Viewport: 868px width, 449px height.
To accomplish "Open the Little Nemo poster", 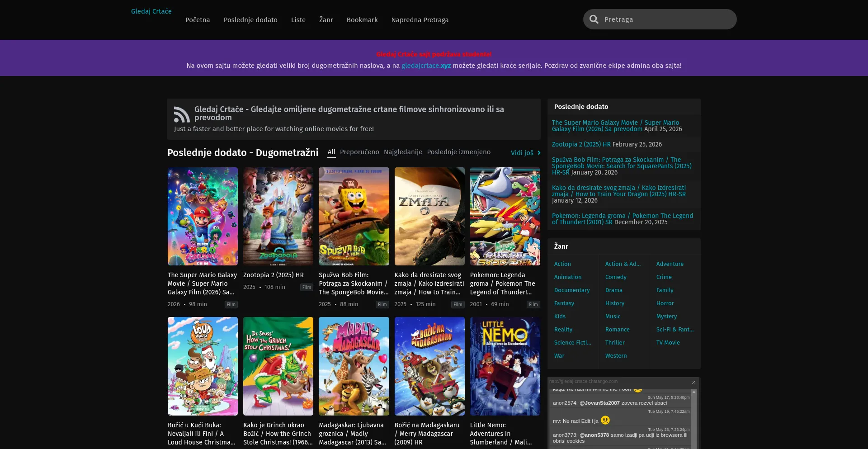I will click(x=505, y=366).
